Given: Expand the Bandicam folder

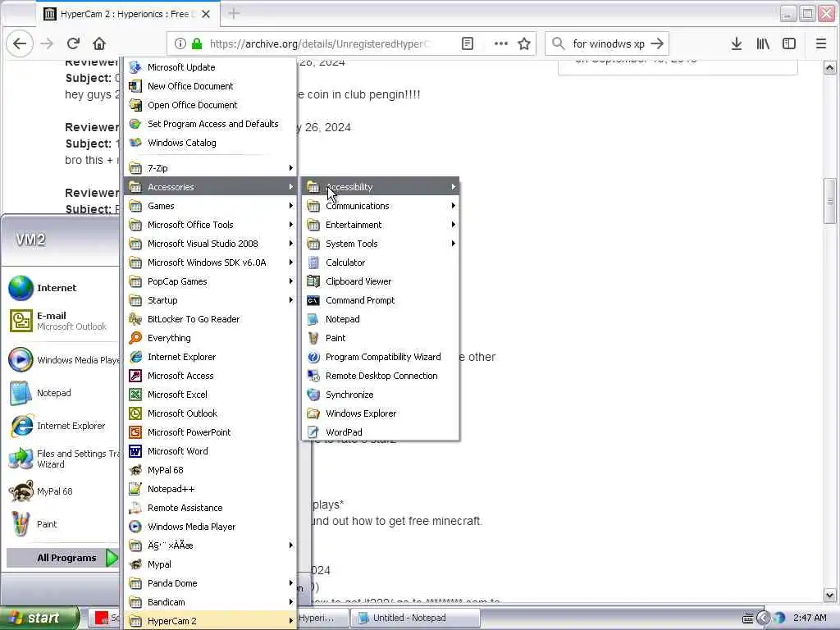Looking at the screenshot, I should [x=211, y=601].
